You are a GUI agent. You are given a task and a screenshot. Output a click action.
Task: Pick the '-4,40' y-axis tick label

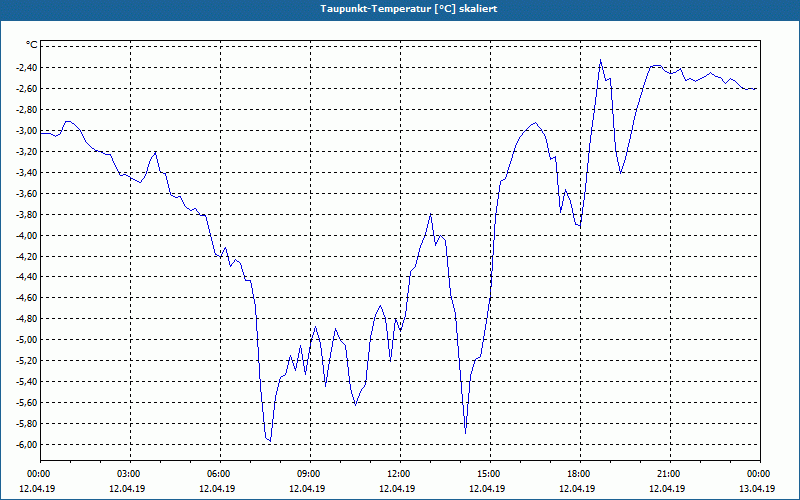(26, 277)
